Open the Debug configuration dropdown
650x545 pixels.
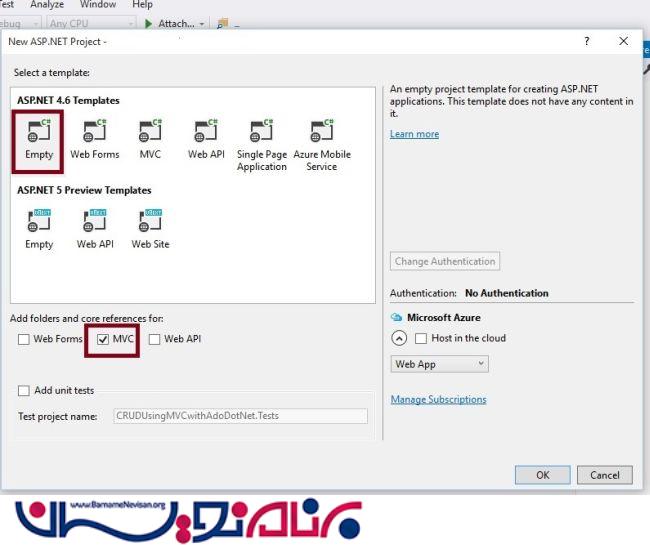click(19, 24)
